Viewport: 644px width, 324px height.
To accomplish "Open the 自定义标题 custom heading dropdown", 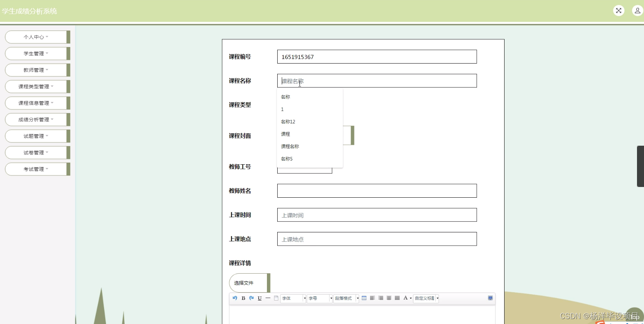I will pos(426,298).
